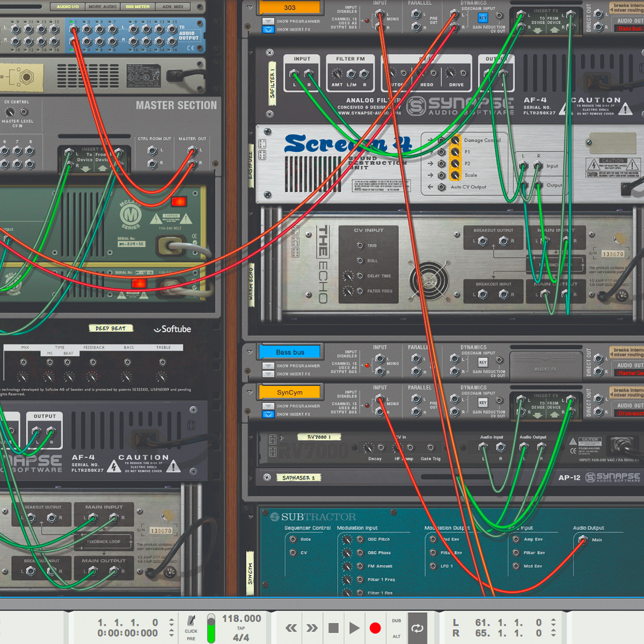Image resolution: width=644 pixels, height=644 pixels.
Task: Rename the Bass bus channel name label
Action: tap(290, 352)
